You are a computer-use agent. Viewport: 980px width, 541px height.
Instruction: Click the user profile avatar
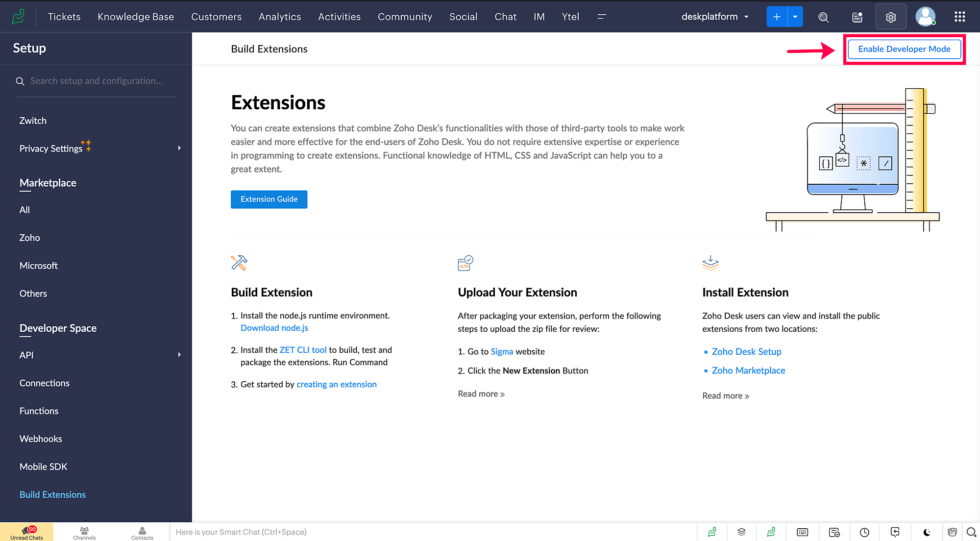(x=925, y=17)
